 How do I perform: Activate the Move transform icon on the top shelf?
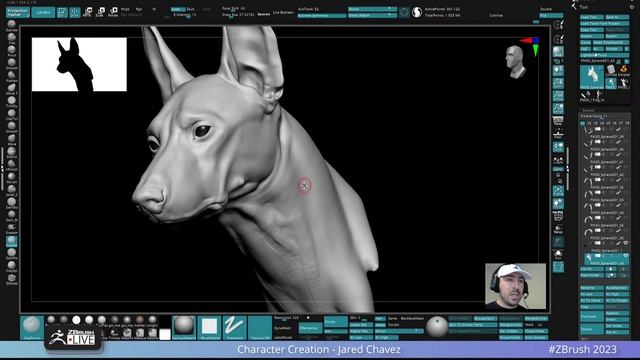[87, 12]
